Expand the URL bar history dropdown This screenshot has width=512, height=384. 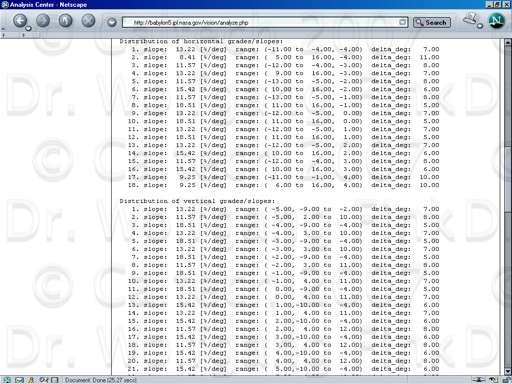[x=403, y=22]
